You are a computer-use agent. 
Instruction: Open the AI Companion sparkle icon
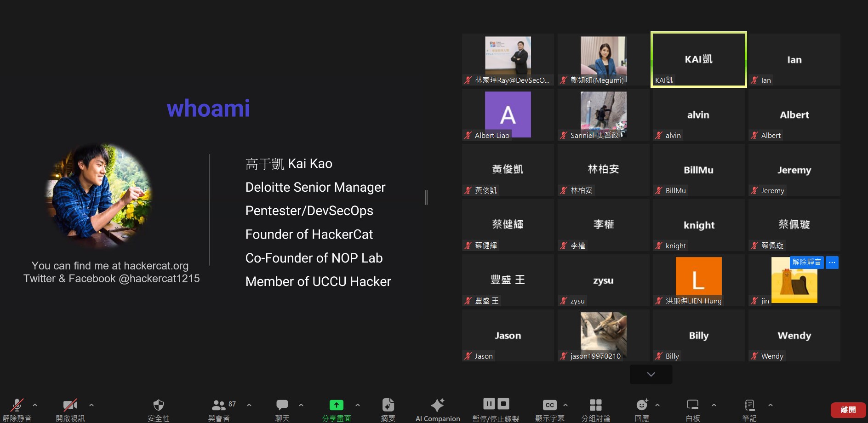pos(437,406)
